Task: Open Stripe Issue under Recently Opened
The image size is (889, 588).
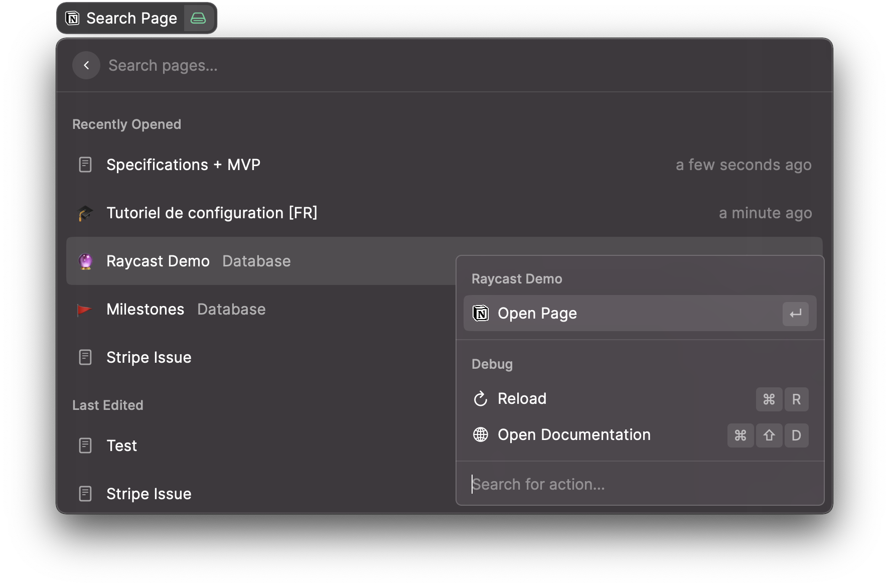Action: pos(261,357)
